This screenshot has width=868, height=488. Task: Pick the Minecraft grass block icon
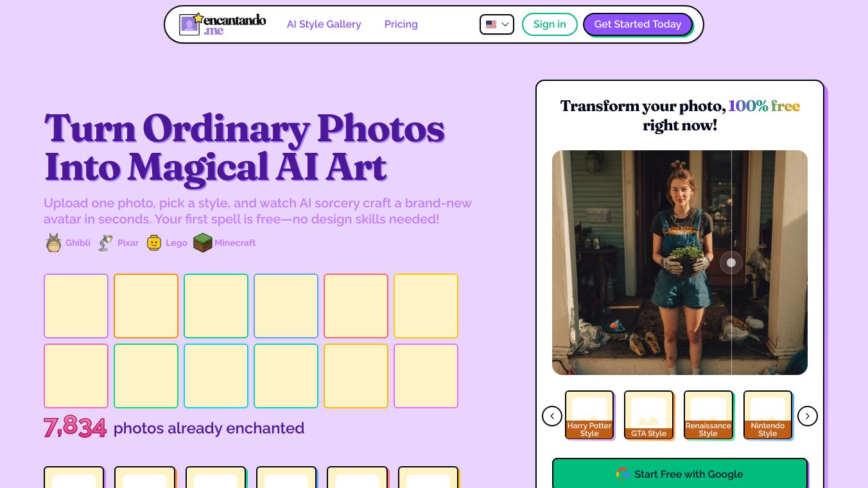(x=203, y=243)
